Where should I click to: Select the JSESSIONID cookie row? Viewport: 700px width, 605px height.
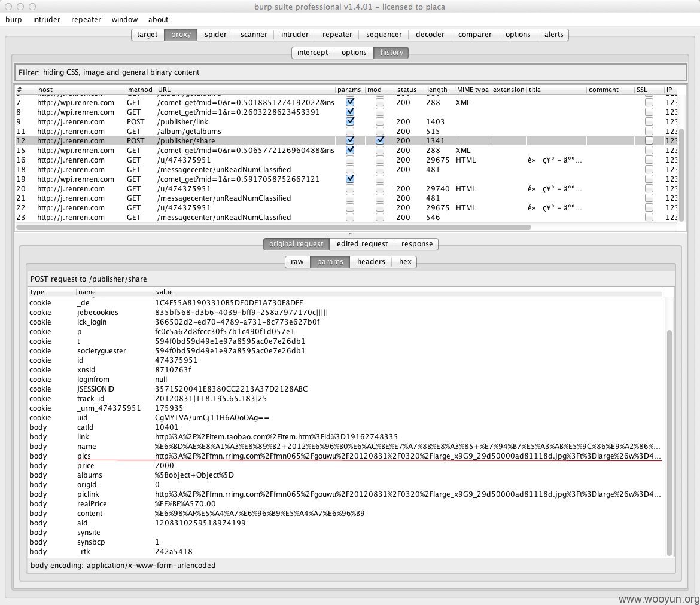pyautogui.click(x=345, y=389)
